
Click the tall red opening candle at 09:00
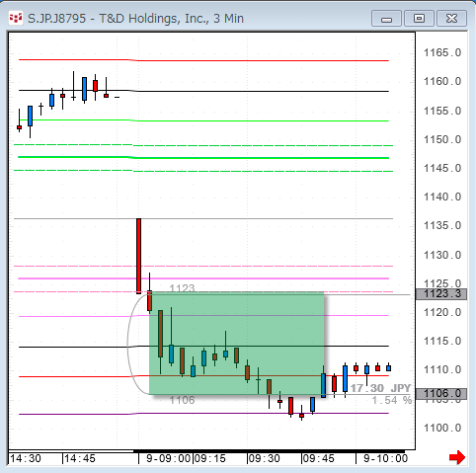coord(139,256)
